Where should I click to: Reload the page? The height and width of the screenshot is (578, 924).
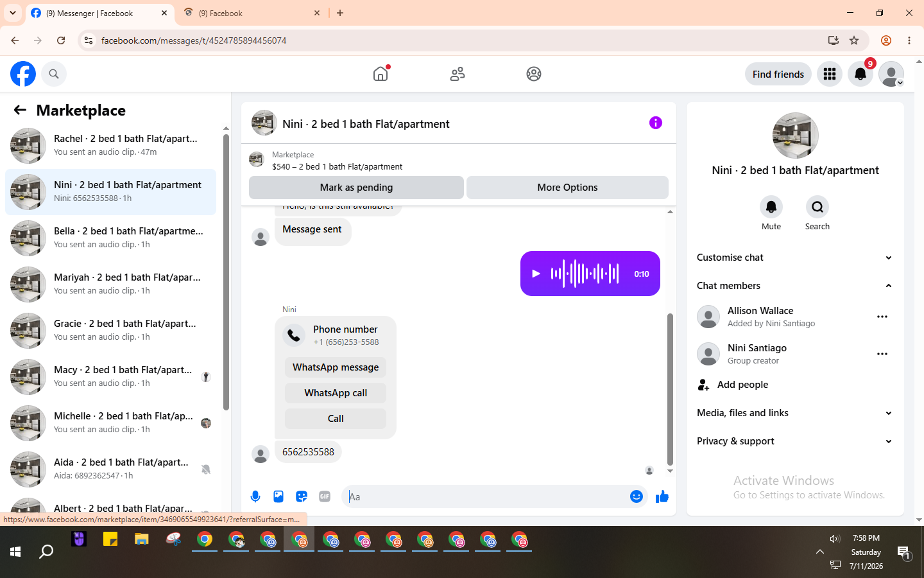pyautogui.click(x=61, y=40)
